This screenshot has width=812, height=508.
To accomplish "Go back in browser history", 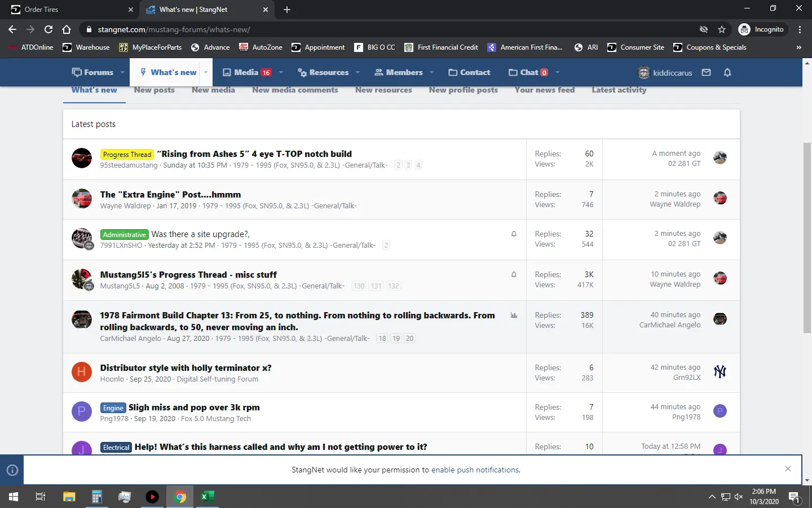I will (x=12, y=29).
